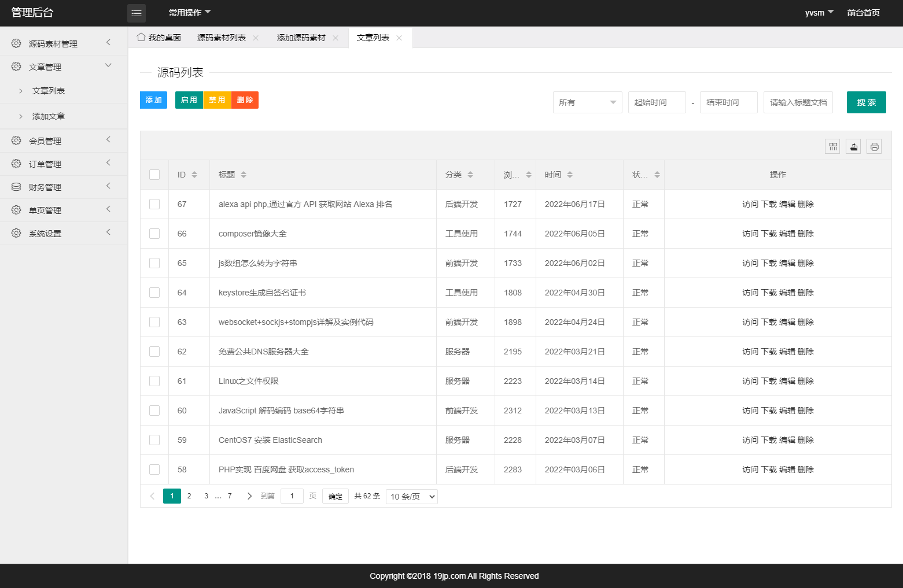The height and width of the screenshot is (588, 903).
Task: Sort by 标题 column arrows
Action: pyautogui.click(x=244, y=175)
